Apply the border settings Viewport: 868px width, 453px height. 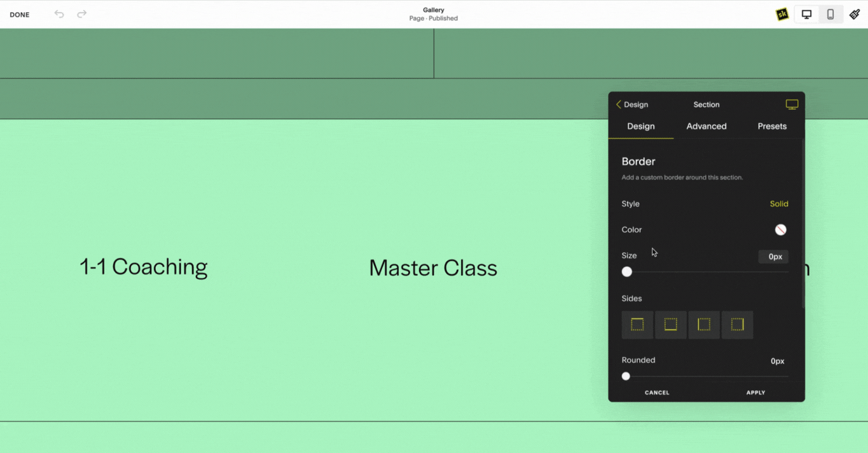point(755,392)
